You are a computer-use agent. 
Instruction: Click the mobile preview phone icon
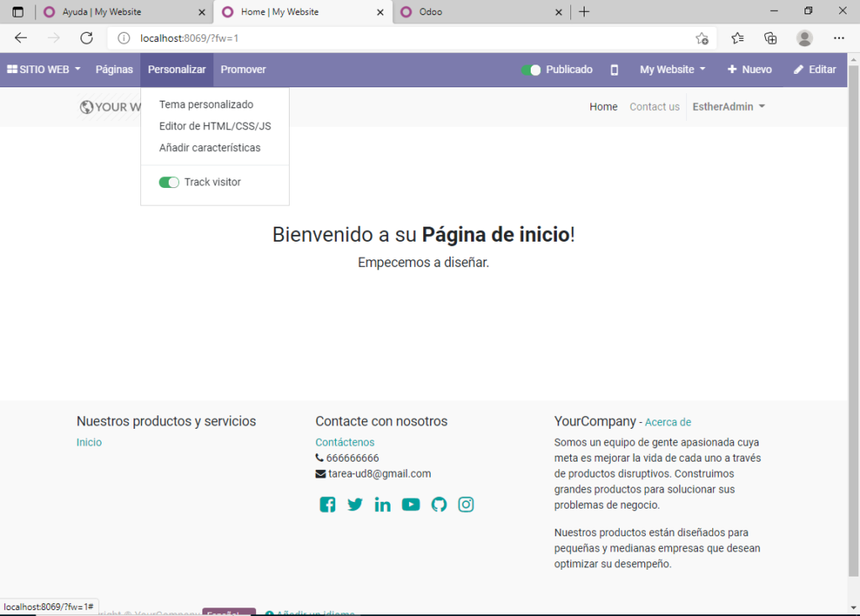pos(614,70)
